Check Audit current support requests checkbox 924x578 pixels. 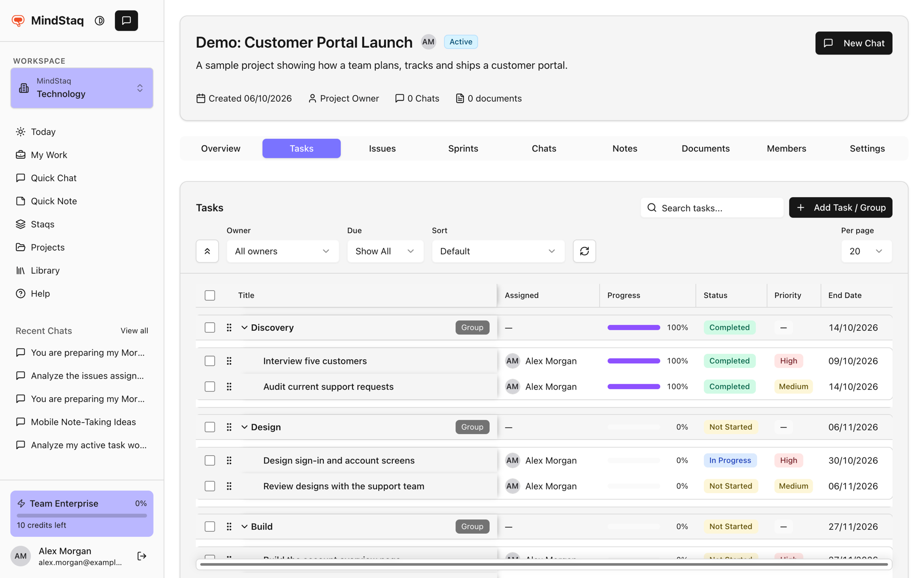coord(210,386)
